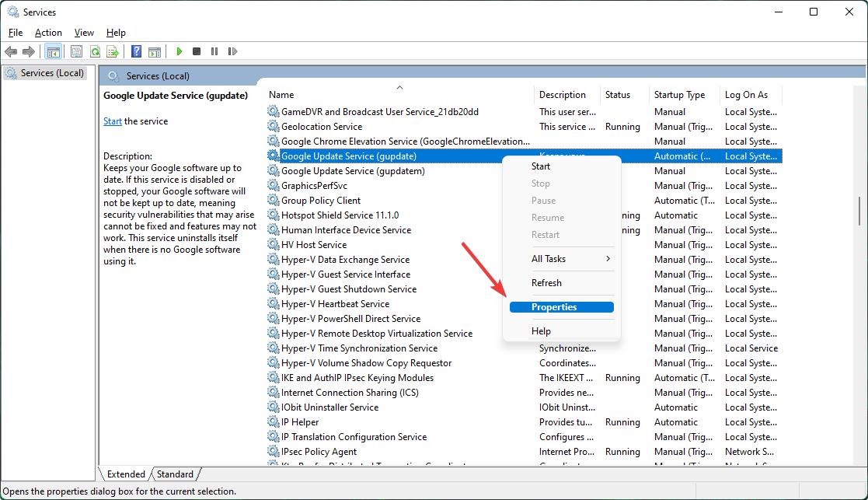Click the Start the service link
Viewport: 868px width, 500px height.
click(x=113, y=121)
